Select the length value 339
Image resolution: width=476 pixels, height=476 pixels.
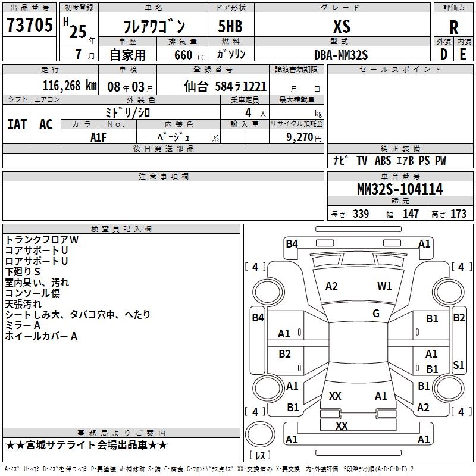(x=361, y=214)
